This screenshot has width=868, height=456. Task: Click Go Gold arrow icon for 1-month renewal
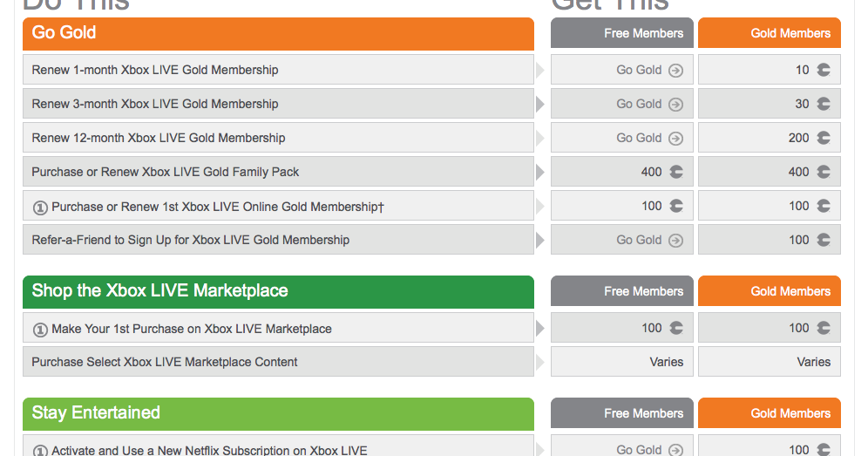(x=675, y=71)
